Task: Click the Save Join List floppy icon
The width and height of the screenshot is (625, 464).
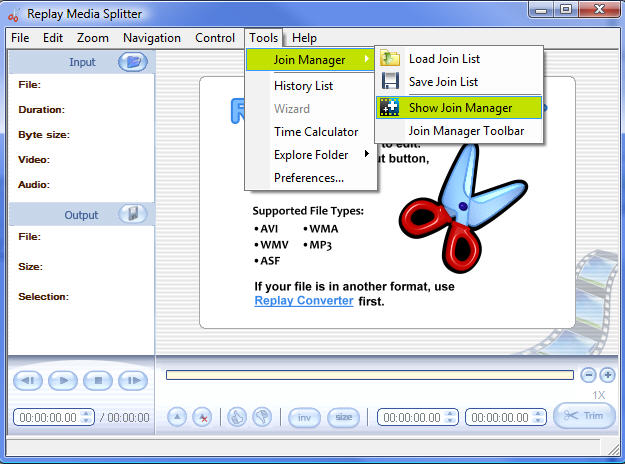Action: click(390, 81)
